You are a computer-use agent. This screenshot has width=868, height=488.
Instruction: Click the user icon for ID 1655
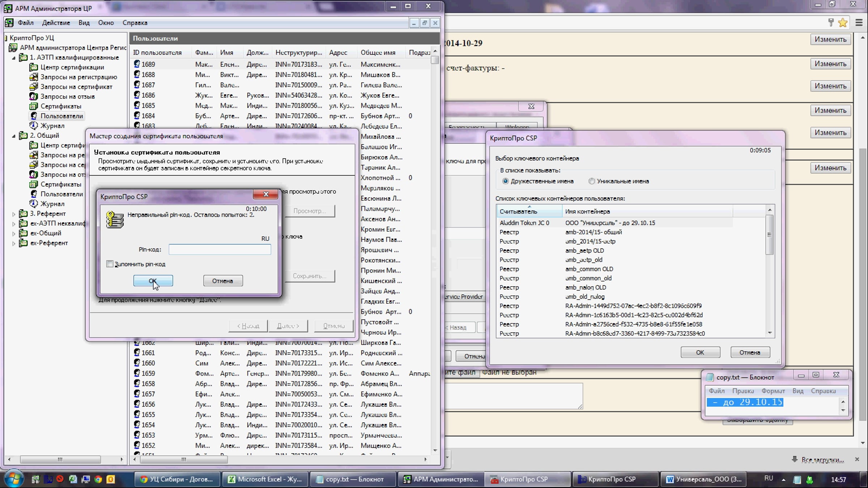pyautogui.click(x=137, y=415)
